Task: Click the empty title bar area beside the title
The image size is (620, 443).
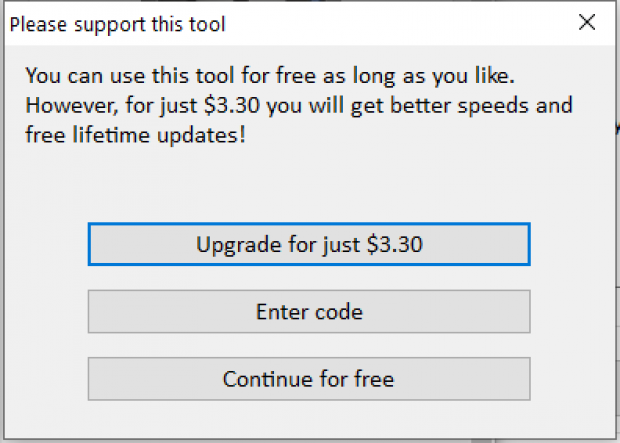Action: click(x=395, y=24)
